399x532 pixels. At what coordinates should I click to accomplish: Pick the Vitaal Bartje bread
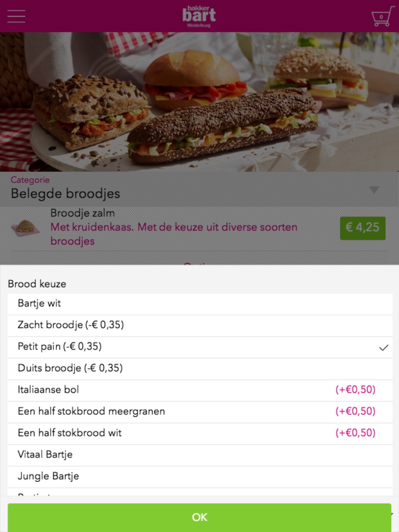coord(200,454)
